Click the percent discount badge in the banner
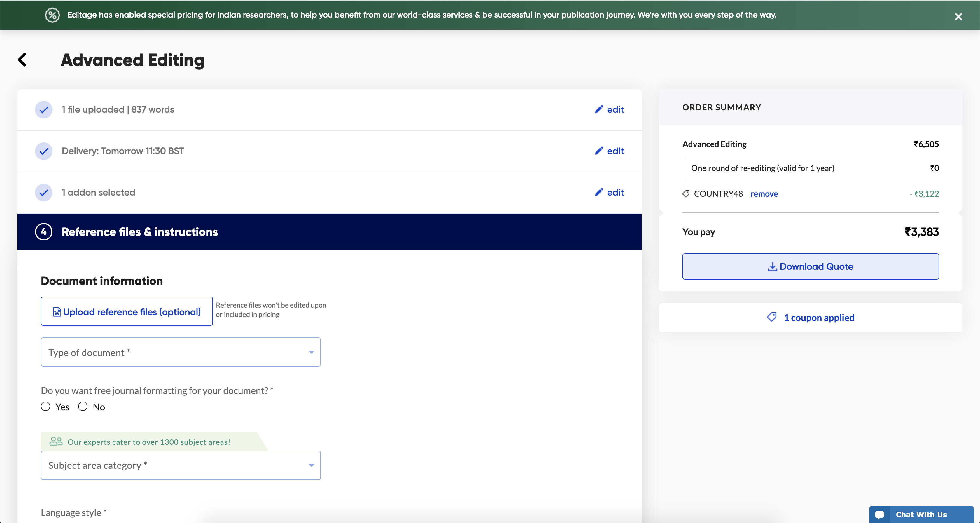980x523 pixels. (52, 15)
